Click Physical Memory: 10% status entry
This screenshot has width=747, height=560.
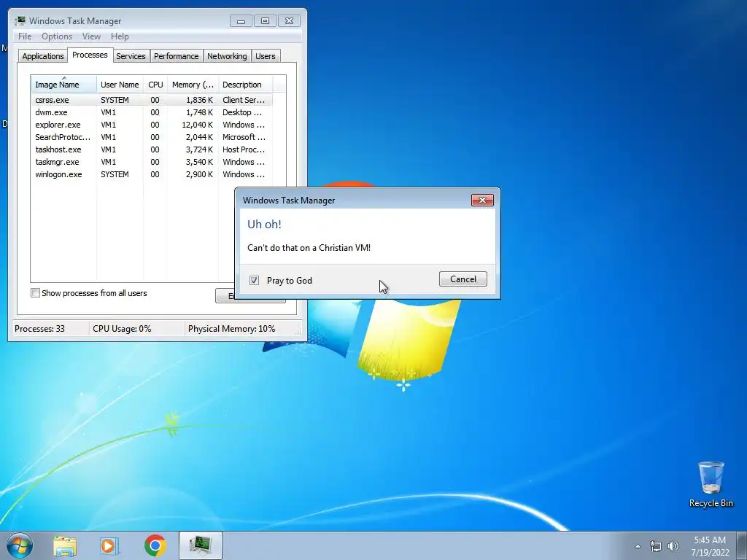[x=231, y=329]
